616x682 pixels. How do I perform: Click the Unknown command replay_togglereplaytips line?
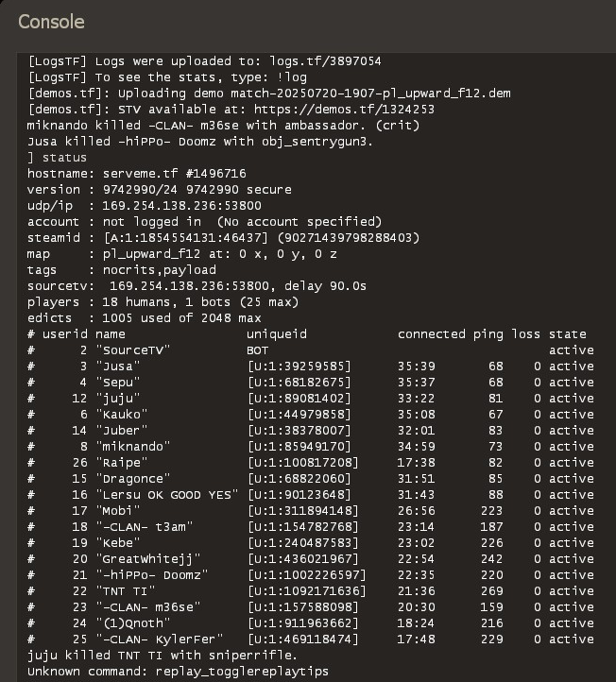pyautogui.click(x=178, y=671)
